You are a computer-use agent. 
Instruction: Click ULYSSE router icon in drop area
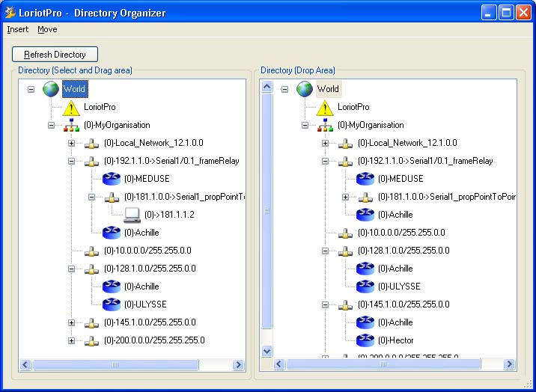point(365,287)
